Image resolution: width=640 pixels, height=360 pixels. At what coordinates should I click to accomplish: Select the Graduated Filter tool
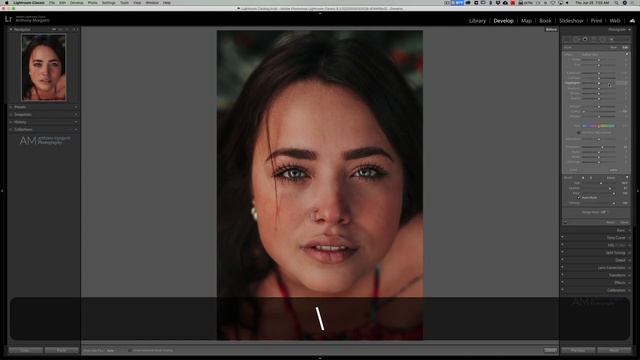tap(593, 39)
